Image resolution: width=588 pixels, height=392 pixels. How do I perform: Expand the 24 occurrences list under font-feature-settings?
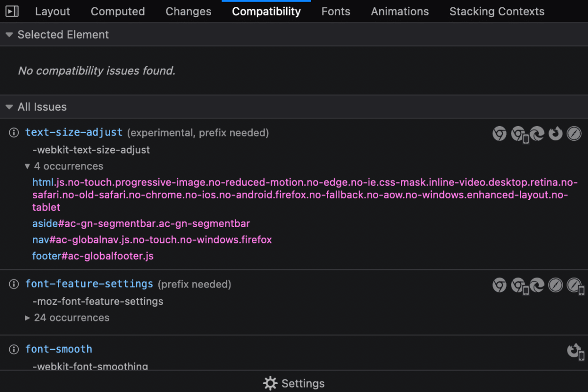pos(28,317)
